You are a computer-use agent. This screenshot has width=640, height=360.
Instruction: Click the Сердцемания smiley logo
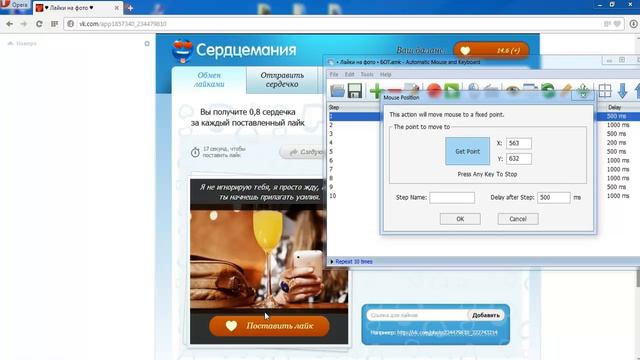pos(182,51)
